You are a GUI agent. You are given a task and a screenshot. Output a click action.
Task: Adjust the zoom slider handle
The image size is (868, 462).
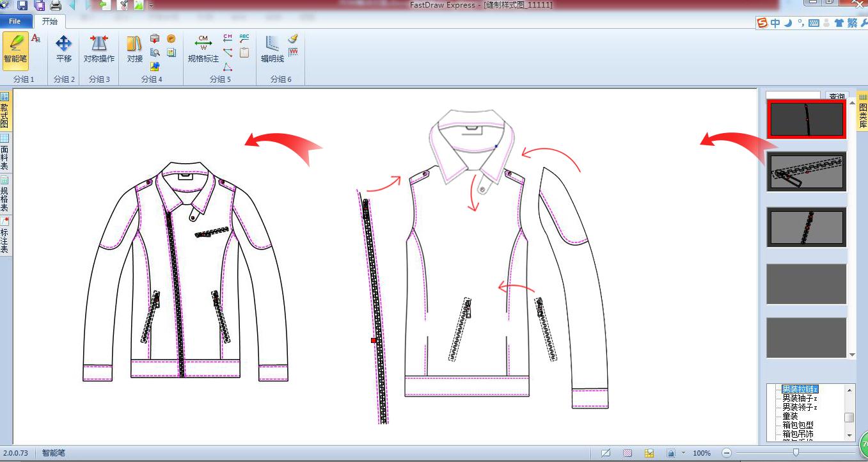click(796, 453)
